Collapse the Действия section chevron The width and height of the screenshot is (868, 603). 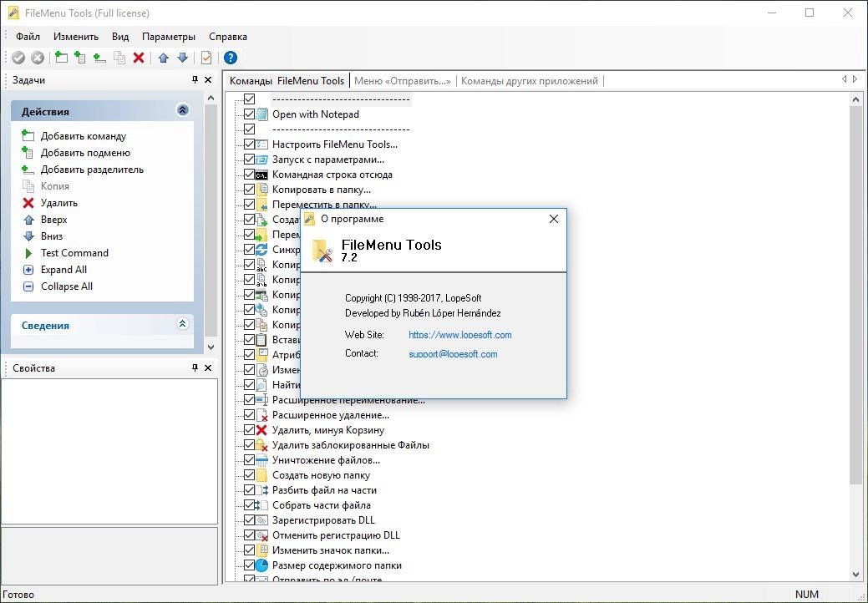pyautogui.click(x=183, y=110)
